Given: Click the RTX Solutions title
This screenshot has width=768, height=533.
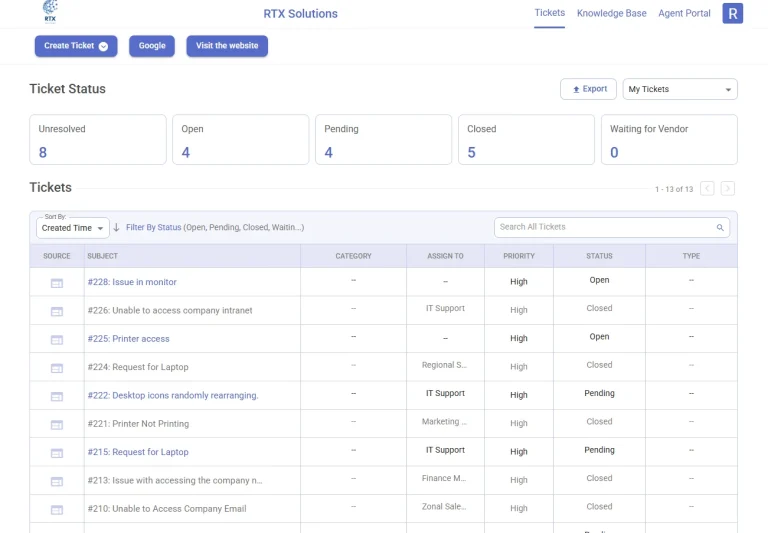Looking at the screenshot, I should coord(300,14).
